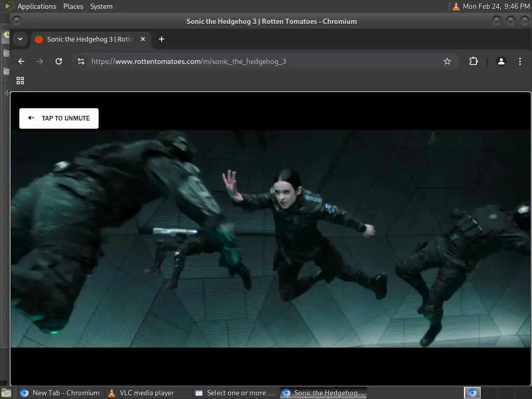Screen dimensions: 532x399
Task: Select the Sonic the Hedgehog 3 tab
Action: (x=91, y=39)
